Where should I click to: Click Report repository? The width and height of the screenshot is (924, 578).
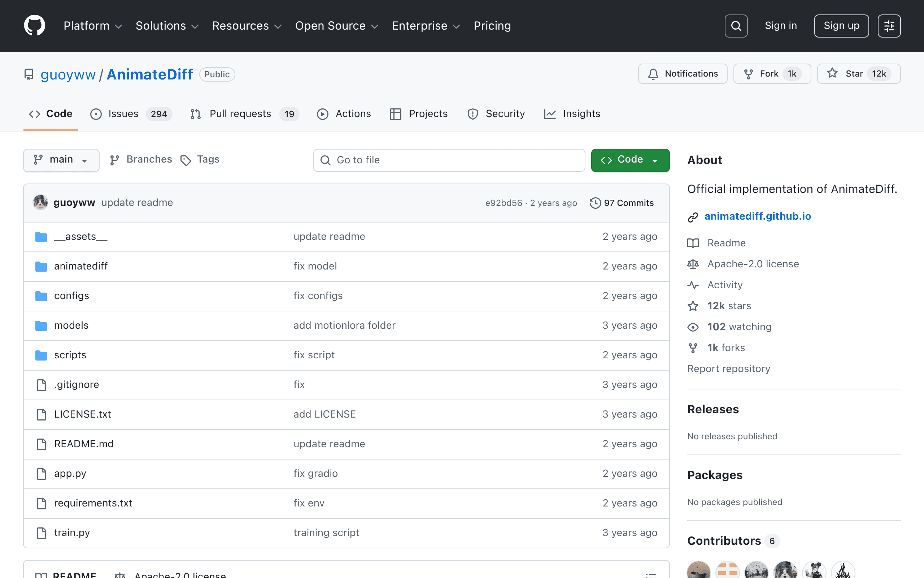[728, 369]
